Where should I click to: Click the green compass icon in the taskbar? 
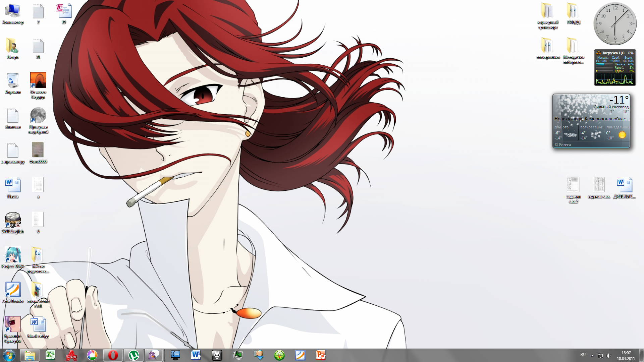[279, 355]
